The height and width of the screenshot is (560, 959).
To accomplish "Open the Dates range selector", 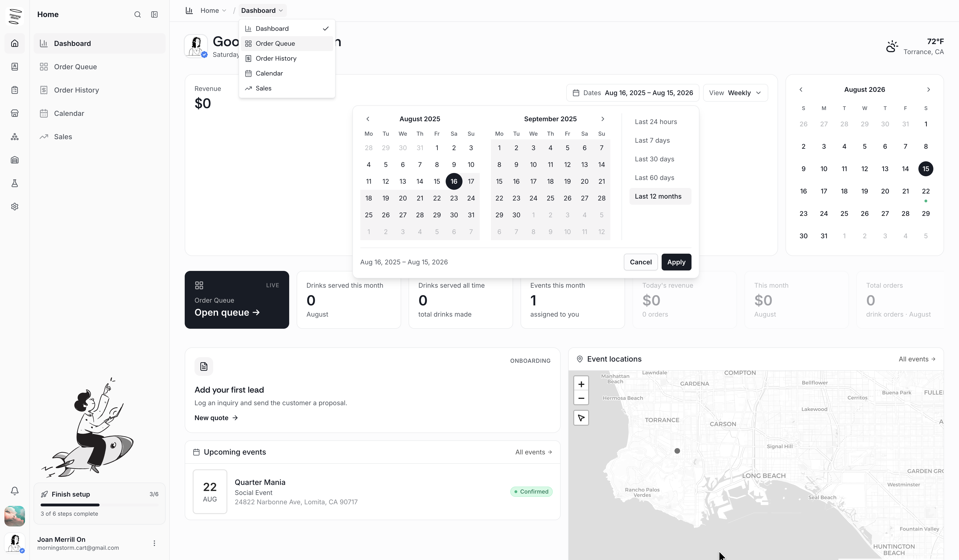I will point(632,93).
